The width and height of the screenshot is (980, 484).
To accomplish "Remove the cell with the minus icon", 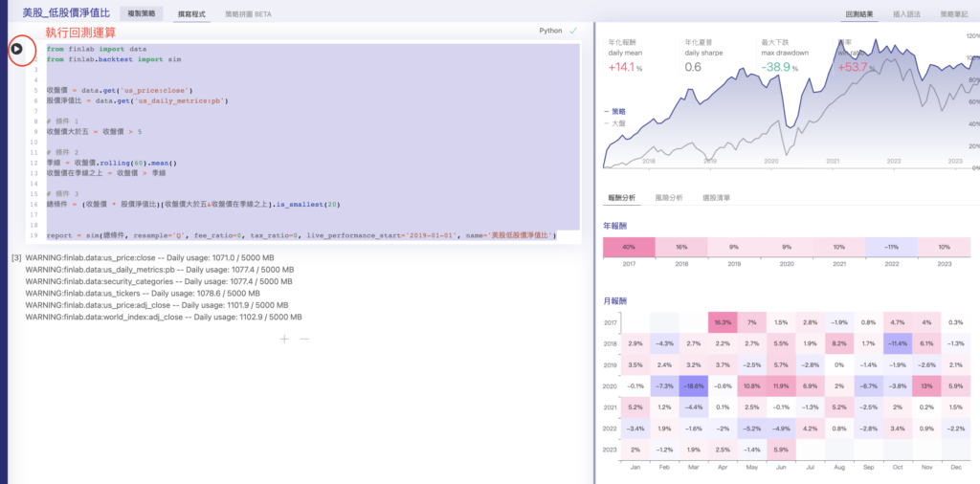I will click(304, 340).
